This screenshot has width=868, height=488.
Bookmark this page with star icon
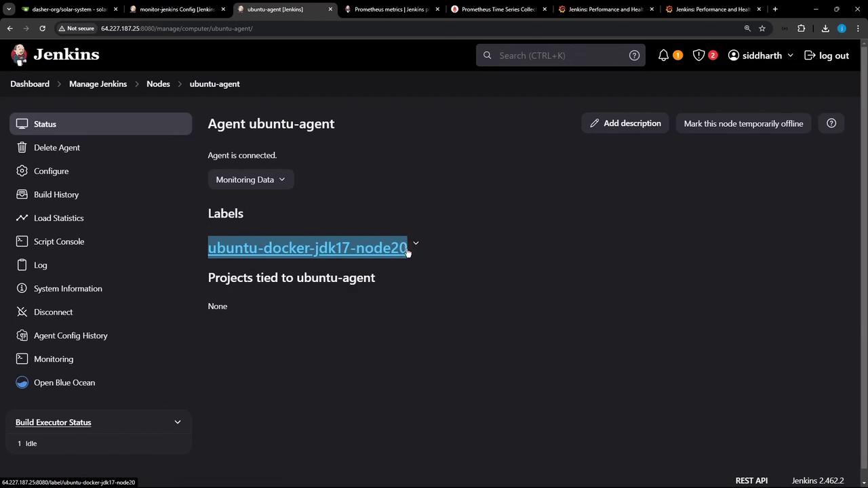tap(762, 28)
